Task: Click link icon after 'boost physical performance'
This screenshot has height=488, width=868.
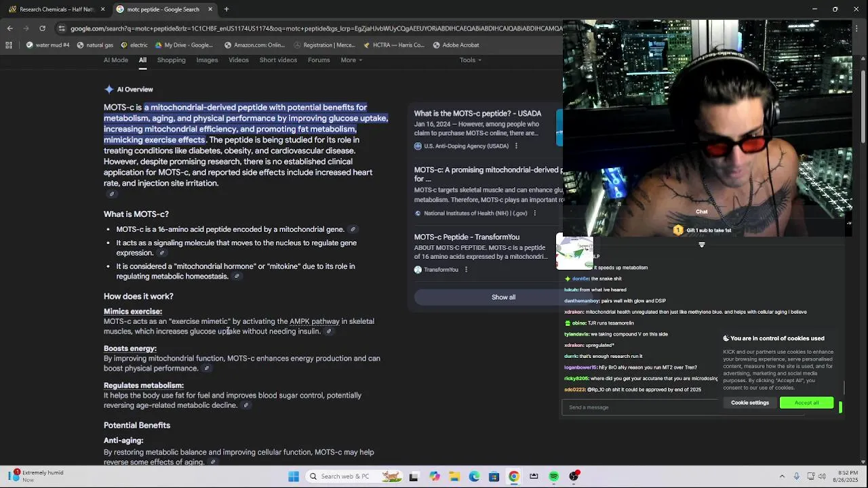Action: click(x=207, y=369)
